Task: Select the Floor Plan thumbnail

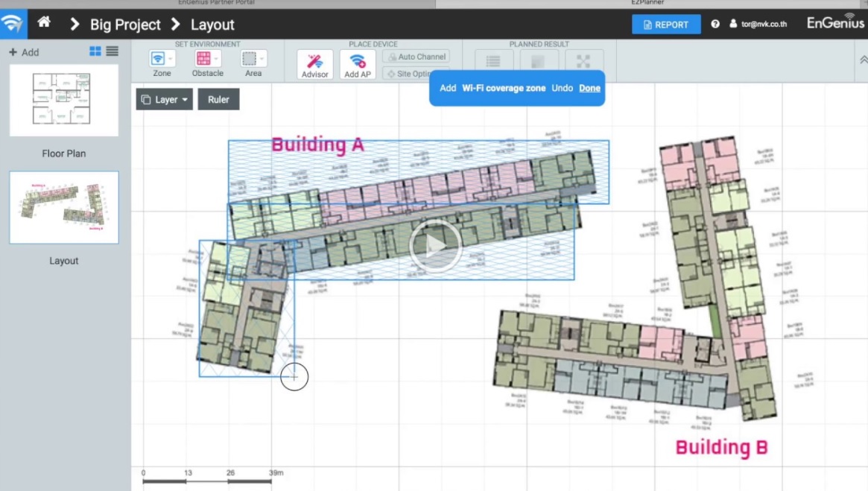Action: pos(63,100)
